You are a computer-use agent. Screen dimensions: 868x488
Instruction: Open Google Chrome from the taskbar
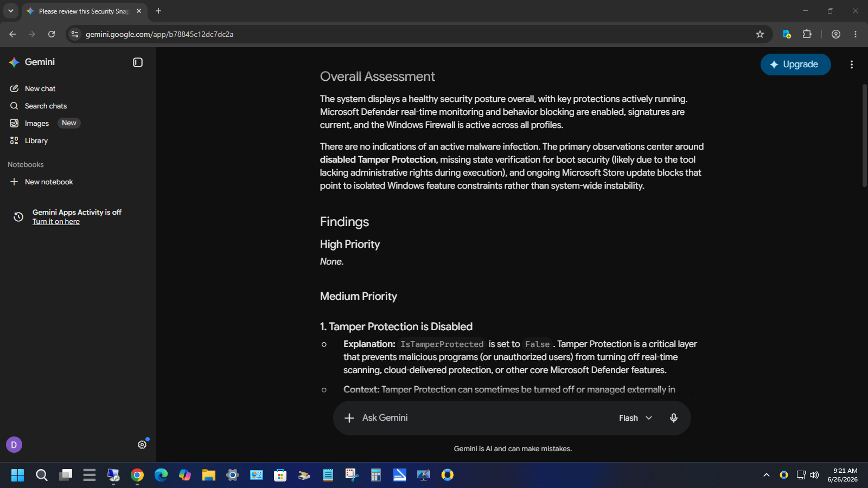tap(137, 475)
